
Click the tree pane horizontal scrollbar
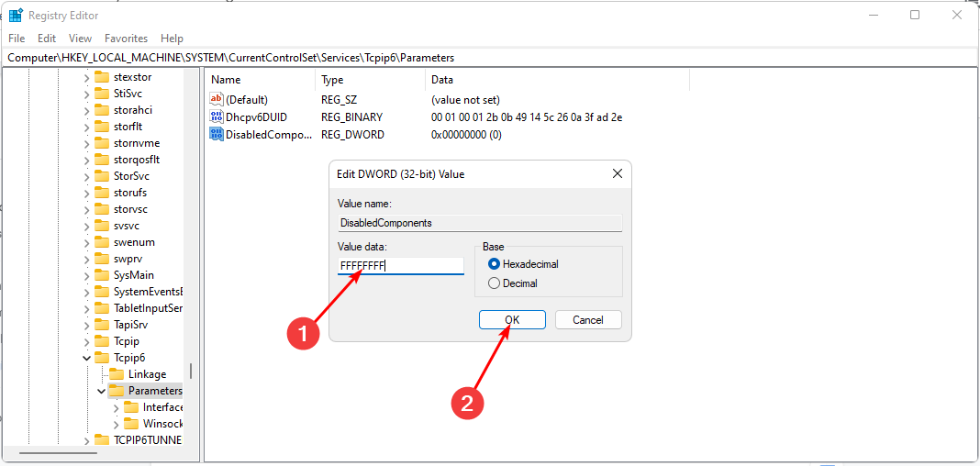[64, 451]
